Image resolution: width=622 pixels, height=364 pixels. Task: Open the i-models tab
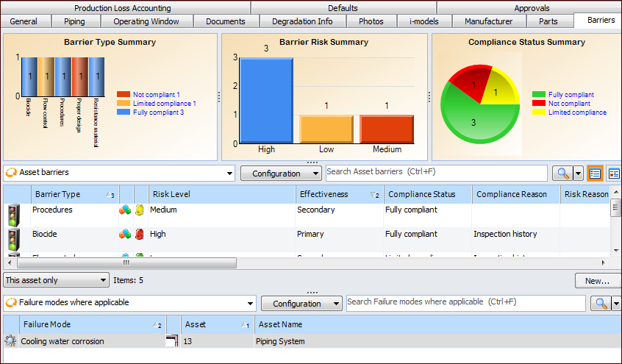tap(424, 21)
